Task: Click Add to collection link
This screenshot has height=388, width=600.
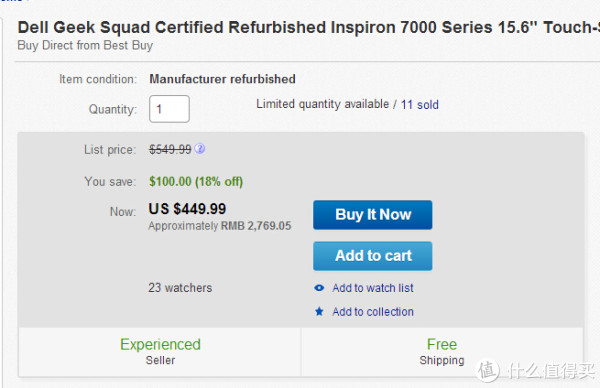Action: [x=373, y=312]
